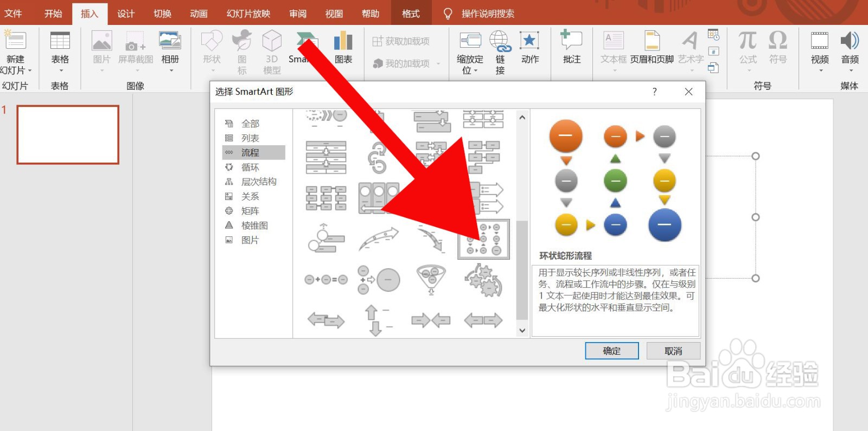
Task: Select slide 1 thumbnail in the panel
Action: point(68,134)
